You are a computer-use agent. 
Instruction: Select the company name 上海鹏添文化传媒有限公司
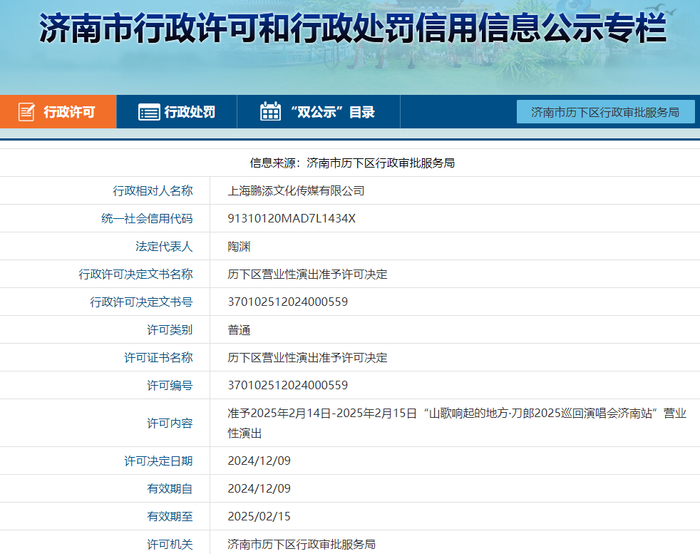click(296, 190)
